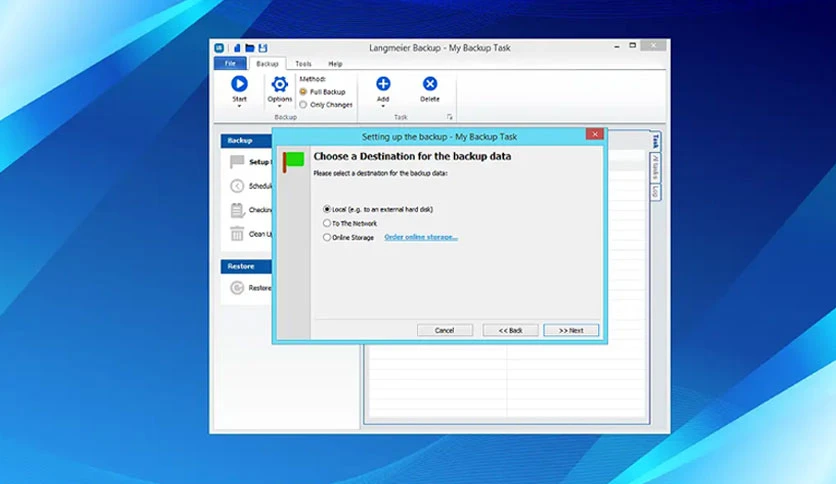Click the Restore sidebar section header

point(246,267)
